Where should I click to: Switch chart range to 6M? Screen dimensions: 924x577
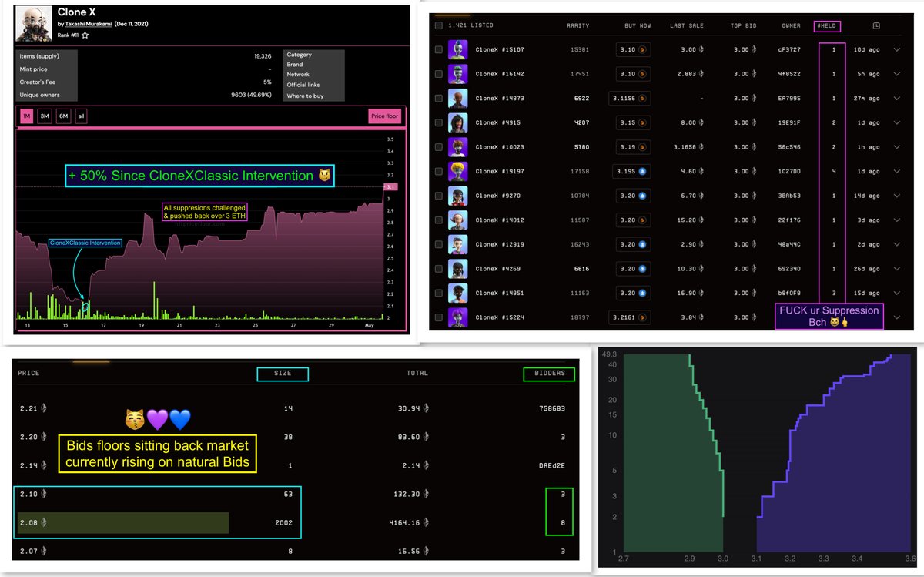click(64, 116)
